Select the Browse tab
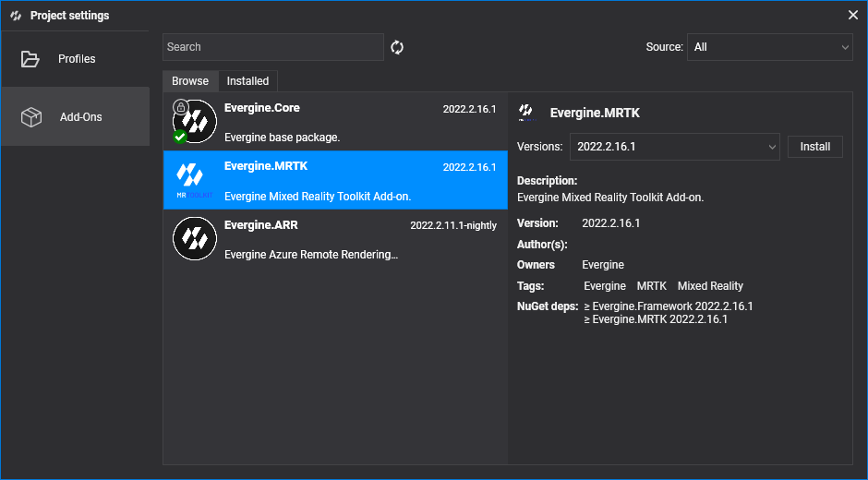Image resolution: width=868 pixels, height=480 pixels. pos(190,81)
